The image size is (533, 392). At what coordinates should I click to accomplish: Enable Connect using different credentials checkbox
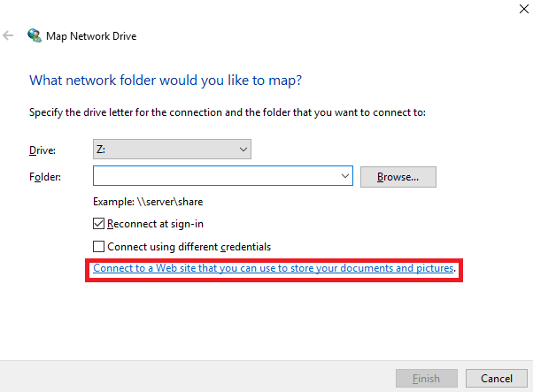point(98,246)
